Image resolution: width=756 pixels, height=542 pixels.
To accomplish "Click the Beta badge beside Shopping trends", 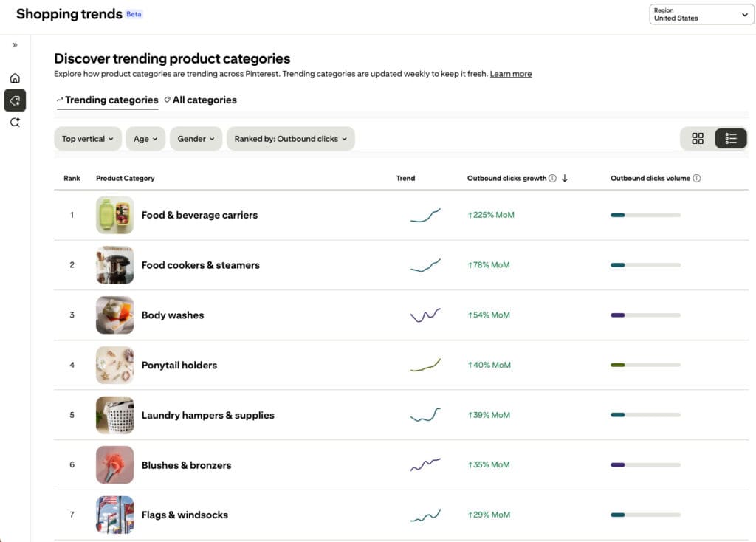I will (x=134, y=14).
